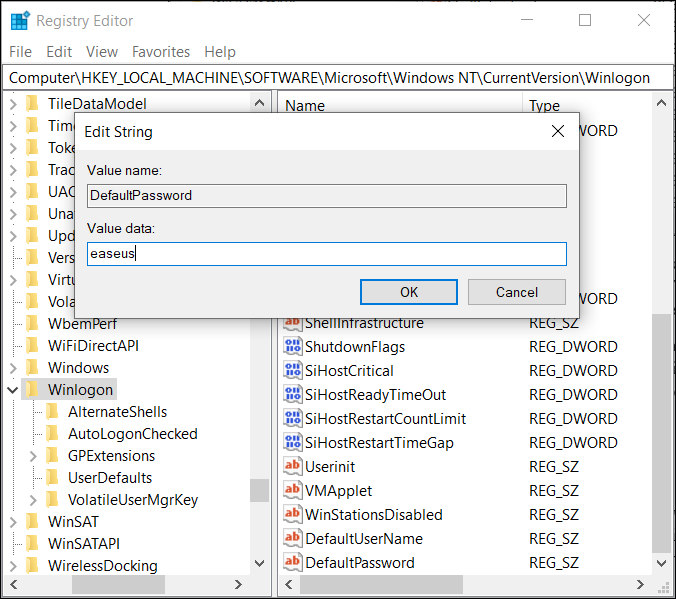Click the Value name field
The width and height of the screenshot is (676, 599).
click(327, 196)
